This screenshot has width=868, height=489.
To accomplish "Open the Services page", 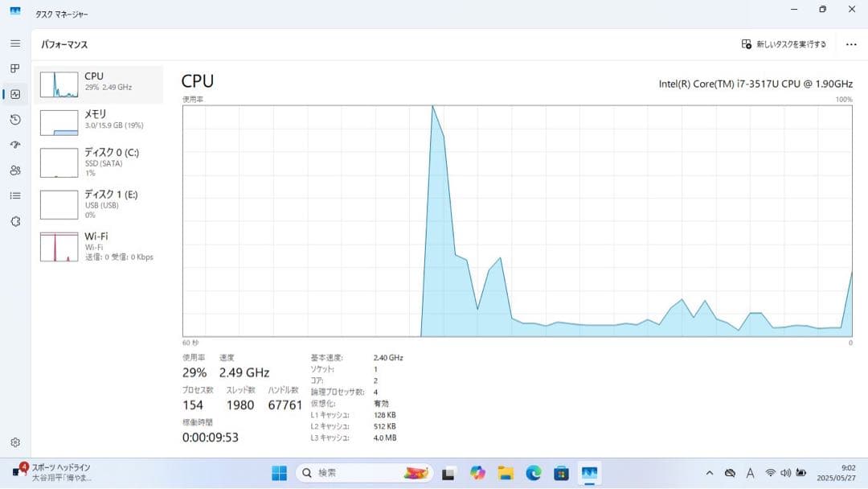I will [x=14, y=222].
